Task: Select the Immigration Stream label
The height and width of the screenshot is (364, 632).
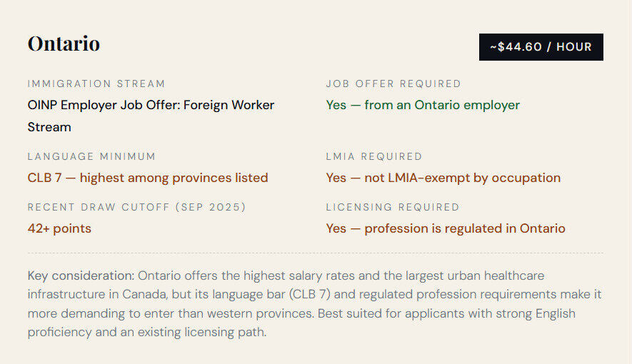Action: [96, 84]
